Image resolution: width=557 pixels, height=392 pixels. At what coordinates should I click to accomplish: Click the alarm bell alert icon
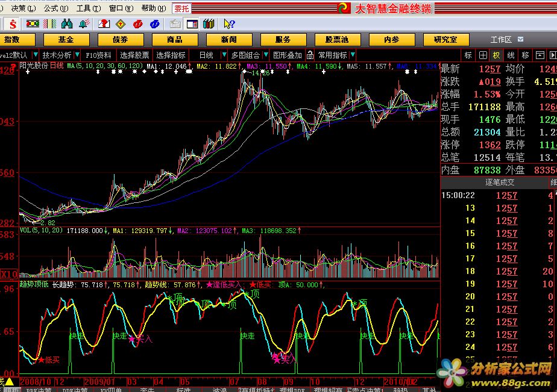point(84,23)
